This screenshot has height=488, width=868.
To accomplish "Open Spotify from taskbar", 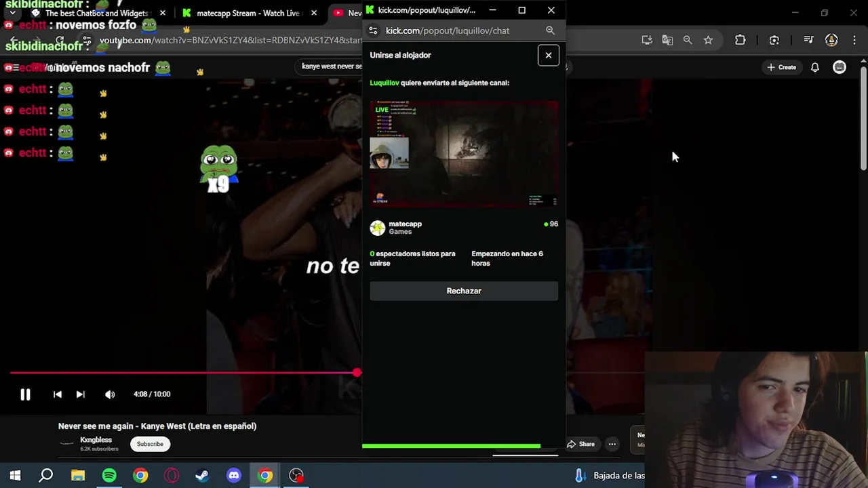I will [x=109, y=476].
